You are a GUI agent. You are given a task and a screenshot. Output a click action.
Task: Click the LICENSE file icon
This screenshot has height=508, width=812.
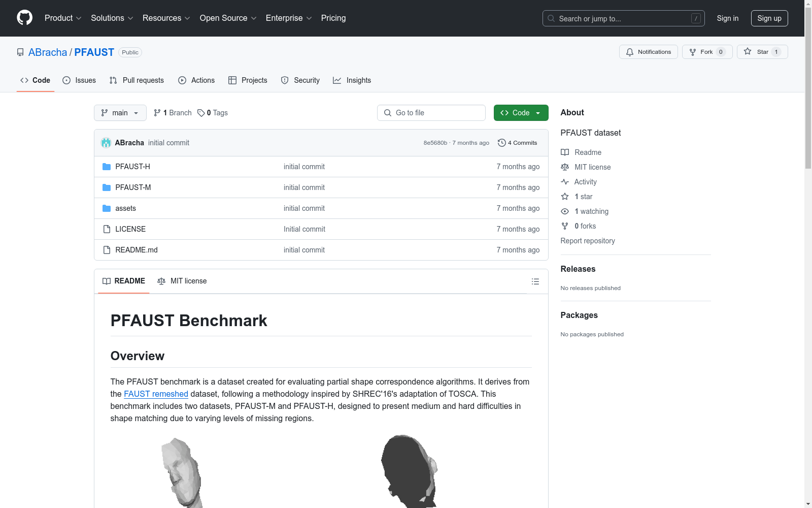pos(107,229)
